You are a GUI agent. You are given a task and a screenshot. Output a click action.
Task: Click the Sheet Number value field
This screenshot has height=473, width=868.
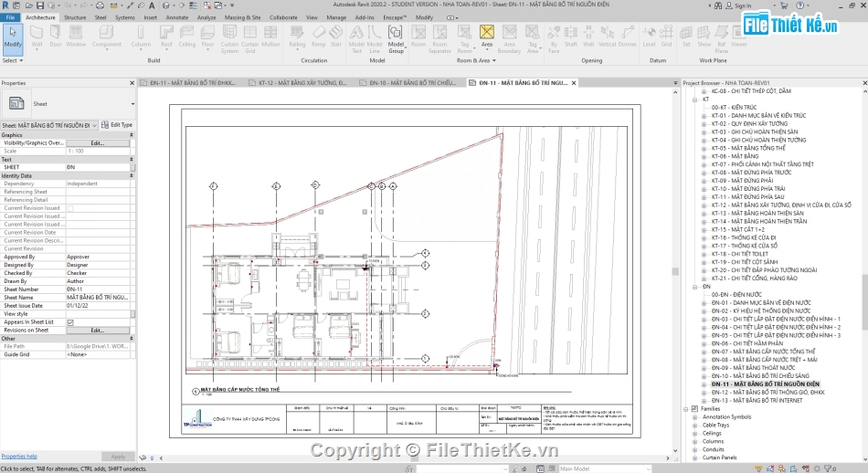click(x=98, y=289)
